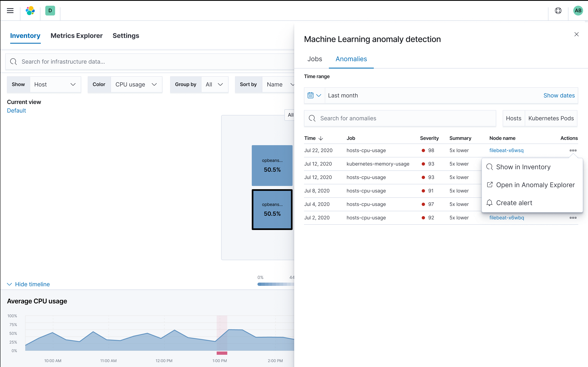The height and width of the screenshot is (367, 588).
Task: Close the anomaly detection flyout
Action: point(576,34)
